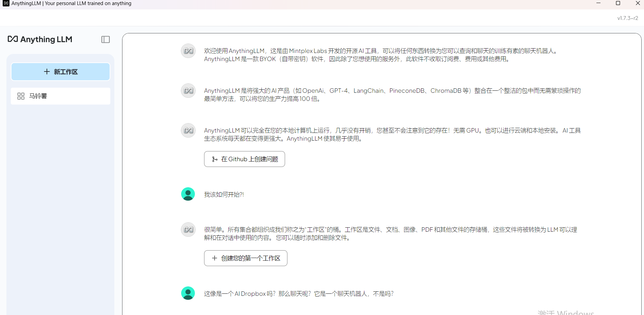The width and height of the screenshot is (644, 315).
Task: Click the git branch icon in Github button
Action: [215, 159]
